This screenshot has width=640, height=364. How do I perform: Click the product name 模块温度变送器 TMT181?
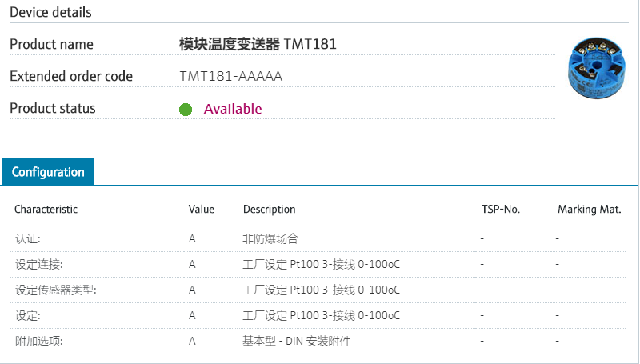[x=258, y=44]
